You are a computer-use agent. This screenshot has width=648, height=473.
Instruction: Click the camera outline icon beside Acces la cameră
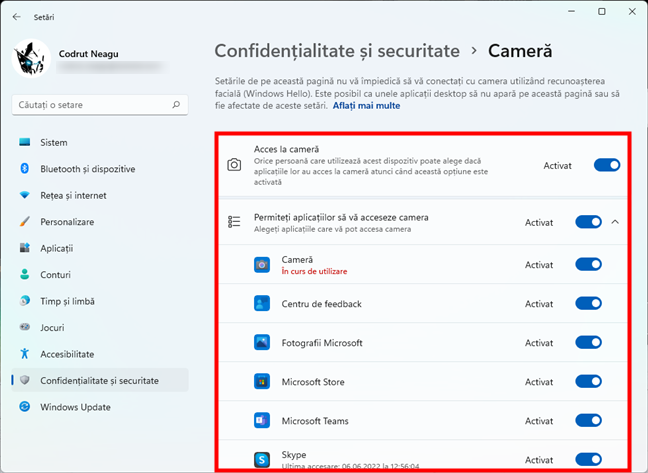pyautogui.click(x=234, y=165)
